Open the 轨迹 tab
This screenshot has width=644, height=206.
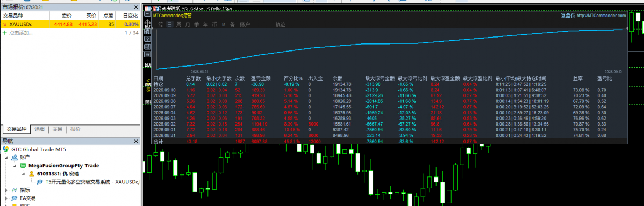(281, 25)
